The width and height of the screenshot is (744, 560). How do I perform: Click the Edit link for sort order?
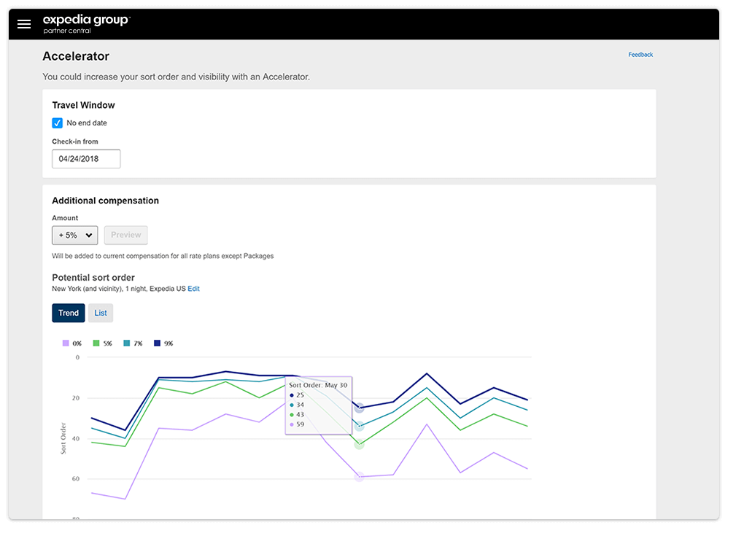pos(193,289)
